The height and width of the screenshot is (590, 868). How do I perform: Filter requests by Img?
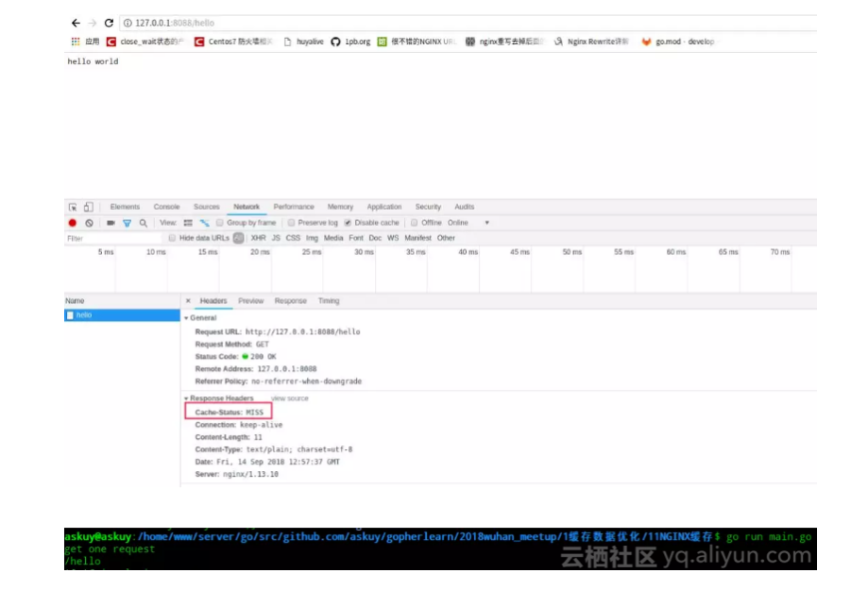click(313, 238)
